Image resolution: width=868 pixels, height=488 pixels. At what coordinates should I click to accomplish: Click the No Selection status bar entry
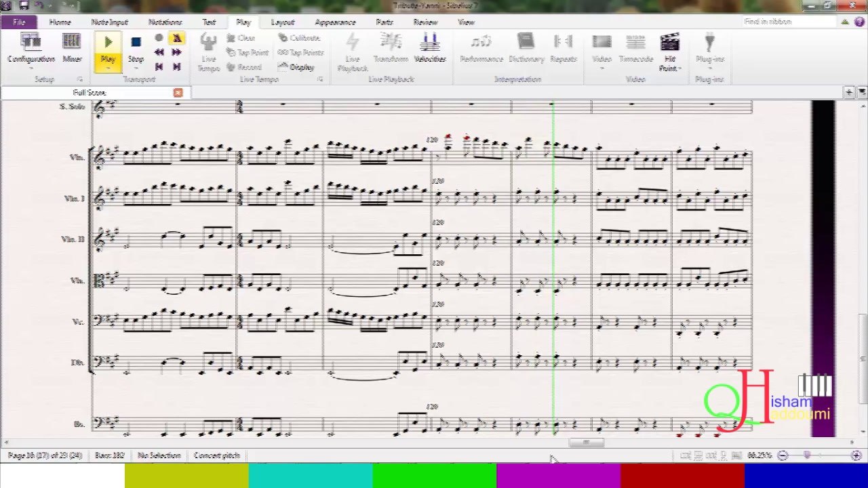click(158, 455)
